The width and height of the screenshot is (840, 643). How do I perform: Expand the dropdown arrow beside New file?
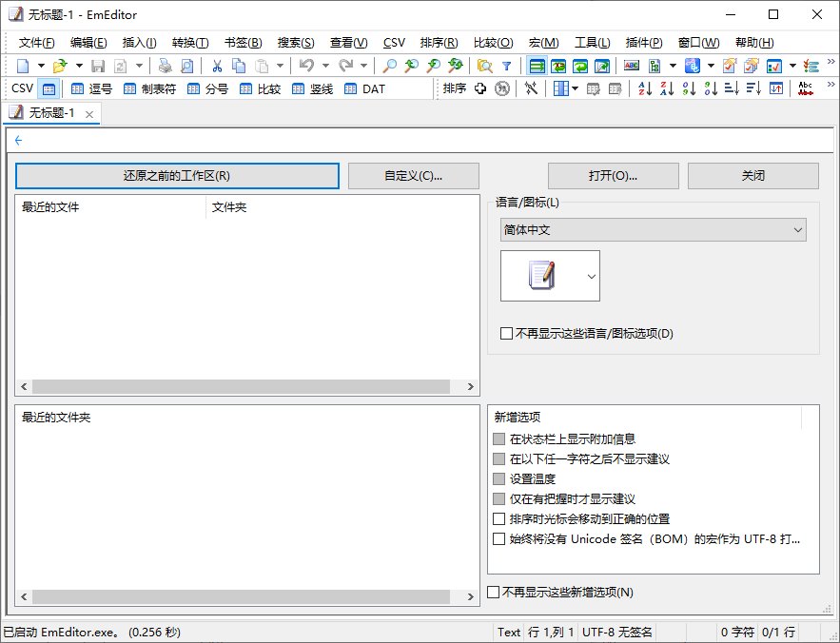click(x=41, y=66)
